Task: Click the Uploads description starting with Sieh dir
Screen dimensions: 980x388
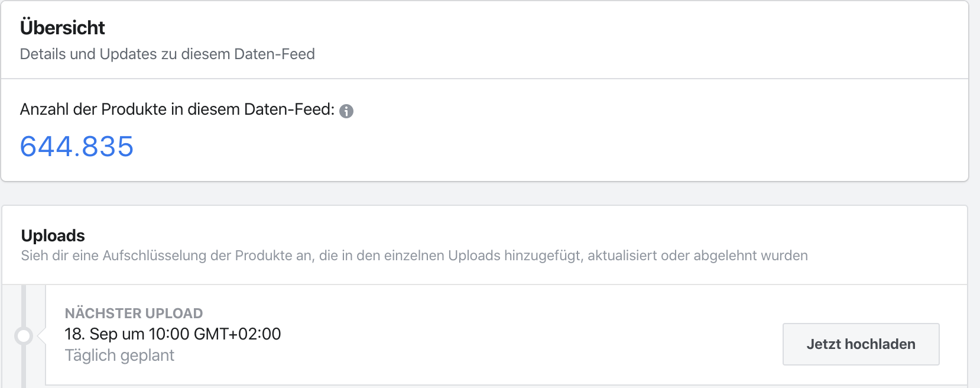Action: 414,256
